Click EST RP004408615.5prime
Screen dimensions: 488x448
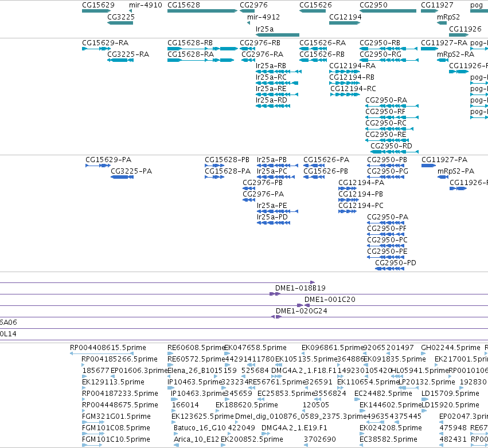pos(108,348)
